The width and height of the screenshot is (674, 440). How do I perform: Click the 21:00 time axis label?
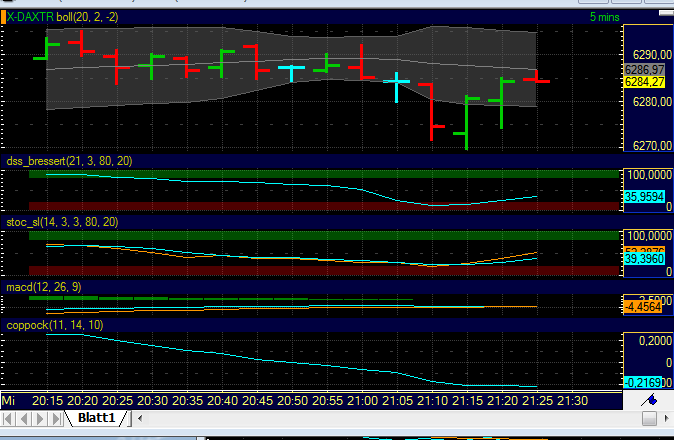point(362,400)
